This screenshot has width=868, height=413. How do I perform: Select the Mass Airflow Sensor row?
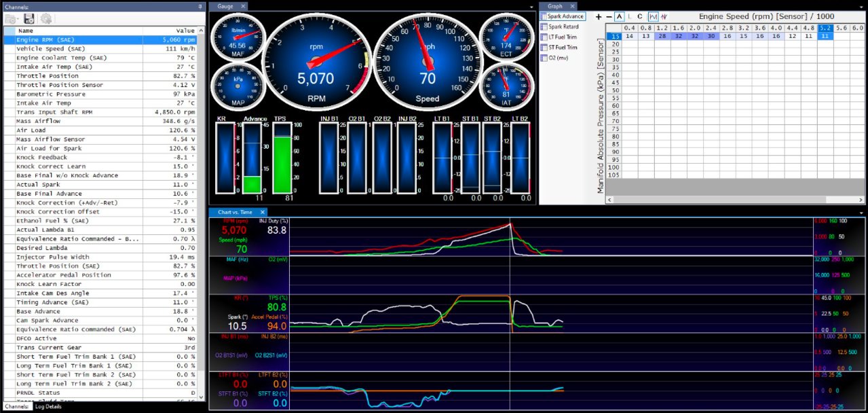point(100,139)
